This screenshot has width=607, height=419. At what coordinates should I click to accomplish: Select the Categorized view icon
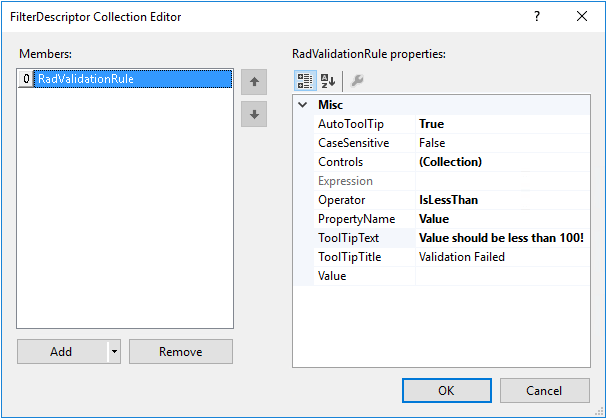click(x=305, y=81)
